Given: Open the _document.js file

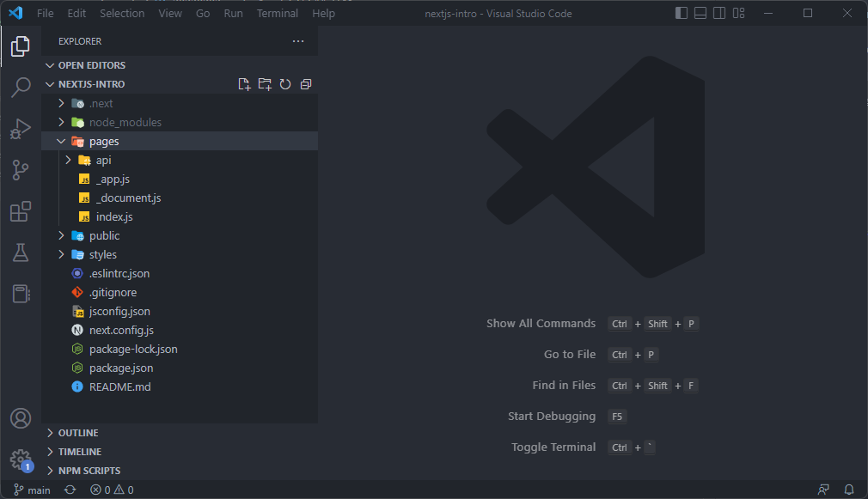Looking at the screenshot, I should pyautogui.click(x=180, y=198).
